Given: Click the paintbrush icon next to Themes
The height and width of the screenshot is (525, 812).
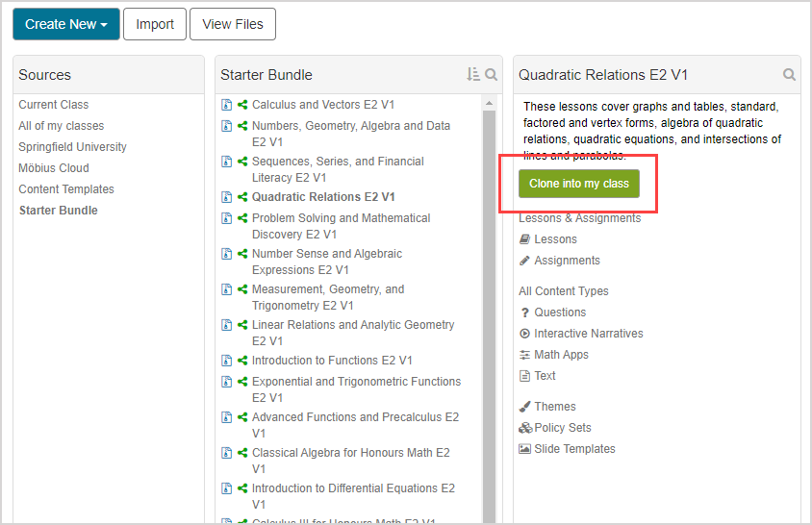Looking at the screenshot, I should (524, 407).
